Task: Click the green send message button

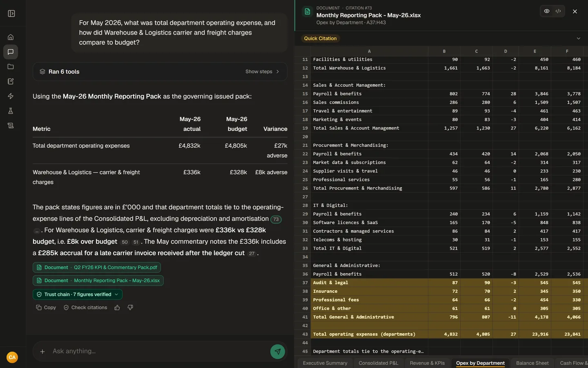Action: 278,351
